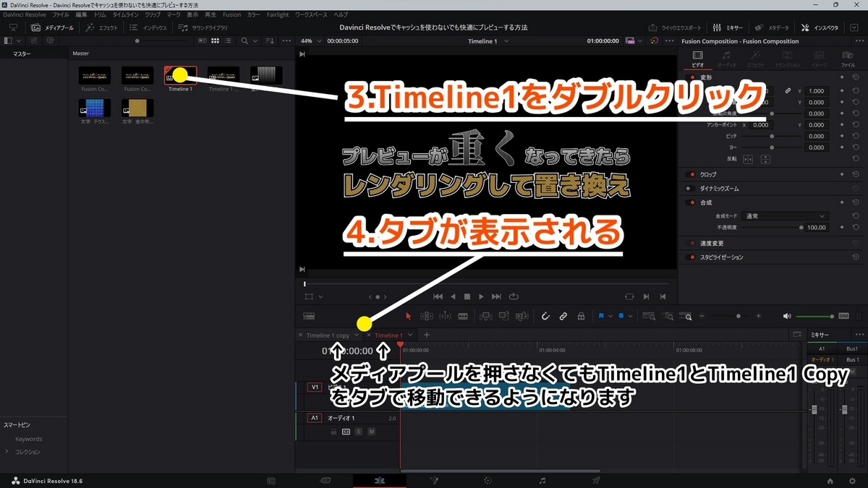Enable linked selection with the chain icon
Image resolution: width=868 pixels, height=488 pixels.
[x=563, y=316]
